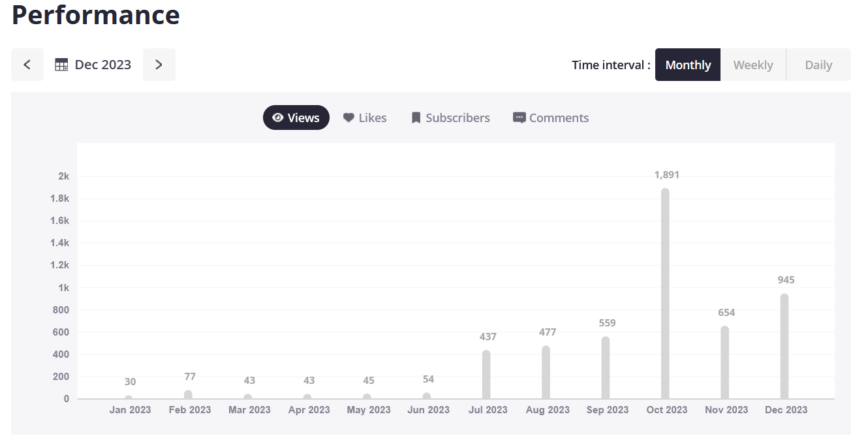Viewport: 868px width, 440px height.
Task: Switch time interval to Weekly
Action: [752, 65]
